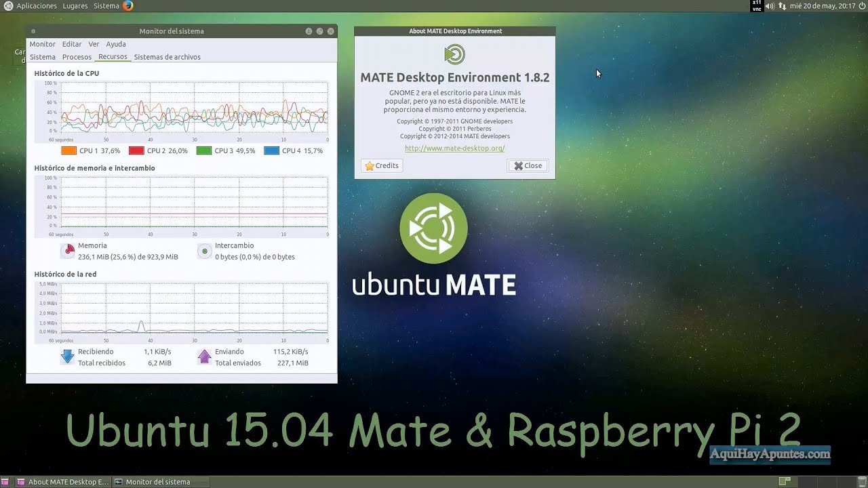Minimize the Monitor del sistema window
Image resolution: width=868 pixels, height=488 pixels.
[309, 31]
